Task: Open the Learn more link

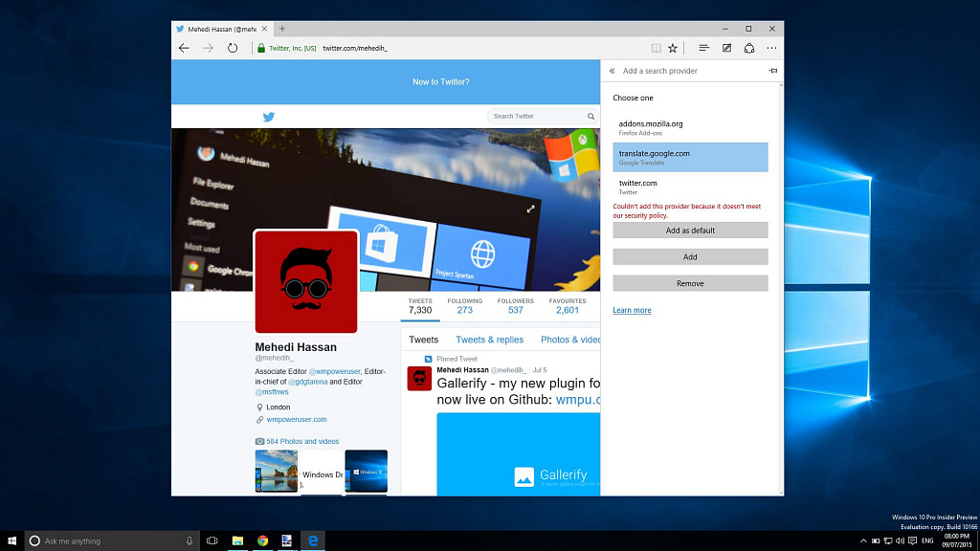Action: tap(632, 310)
